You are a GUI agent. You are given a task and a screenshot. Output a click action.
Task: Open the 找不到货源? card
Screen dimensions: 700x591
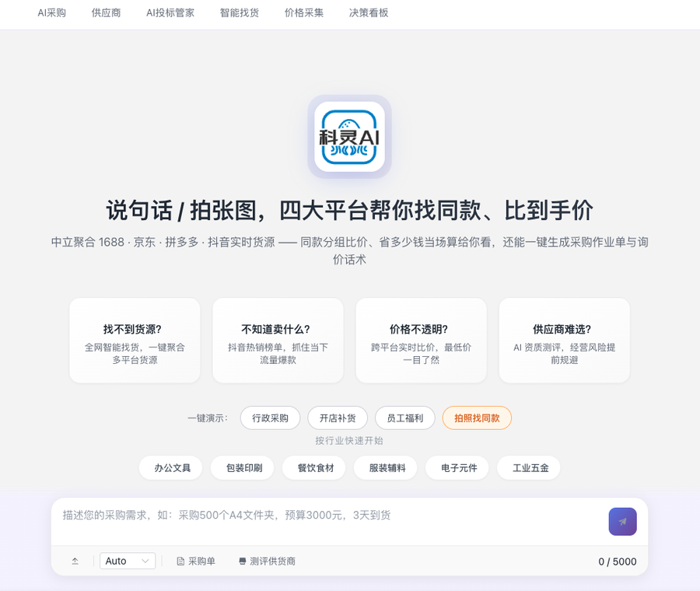coord(135,340)
